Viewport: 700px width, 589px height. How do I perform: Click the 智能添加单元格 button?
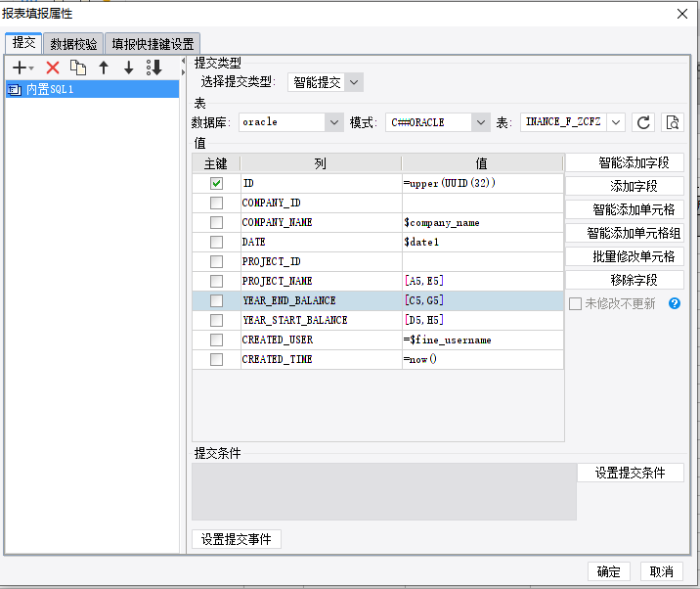pyautogui.click(x=625, y=209)
